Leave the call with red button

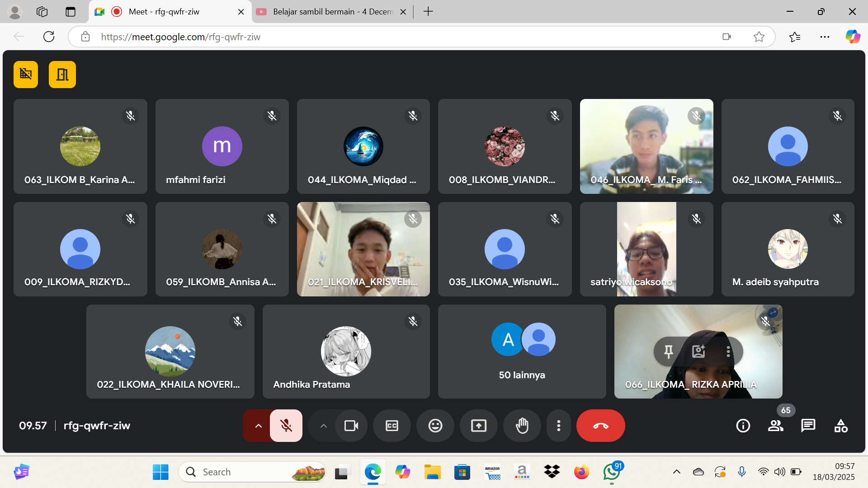coord(600,426)
